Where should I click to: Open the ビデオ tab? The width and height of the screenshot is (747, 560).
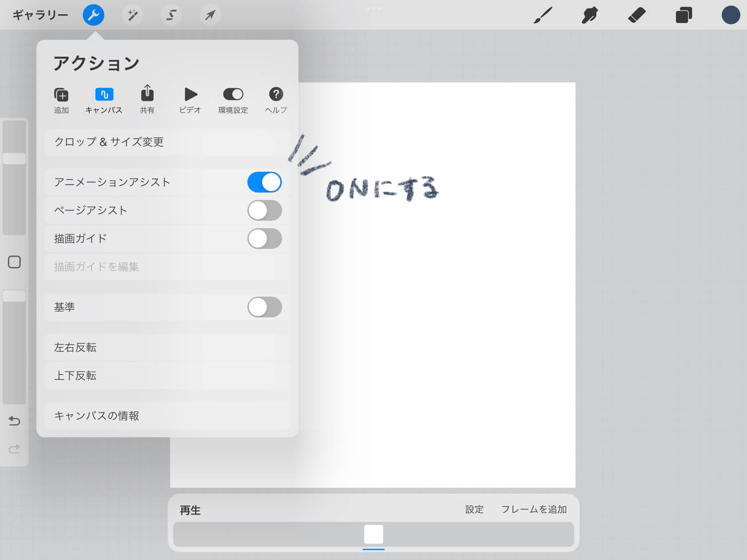pyautogui.click(x=190, y=100)
